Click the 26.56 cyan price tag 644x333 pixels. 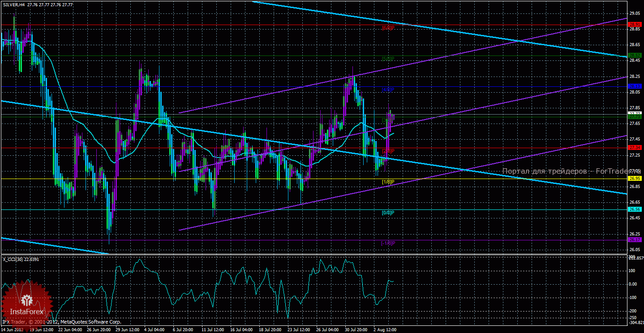635,209
